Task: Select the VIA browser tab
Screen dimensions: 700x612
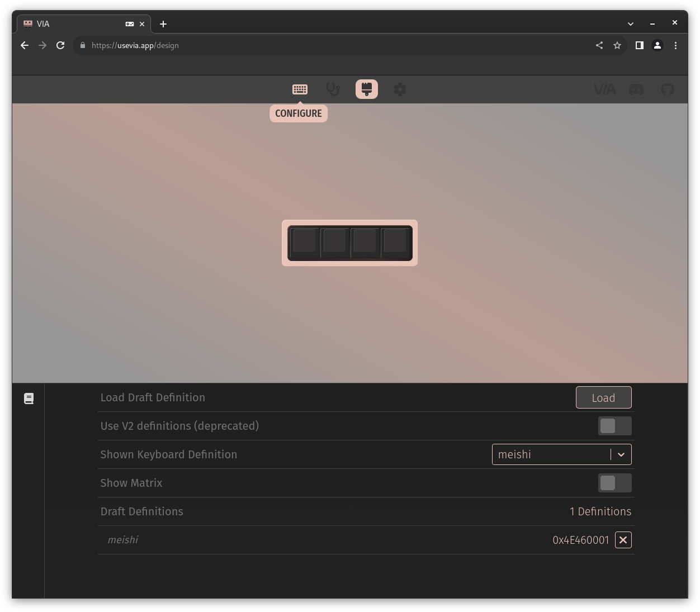Action: coord(78,24)
